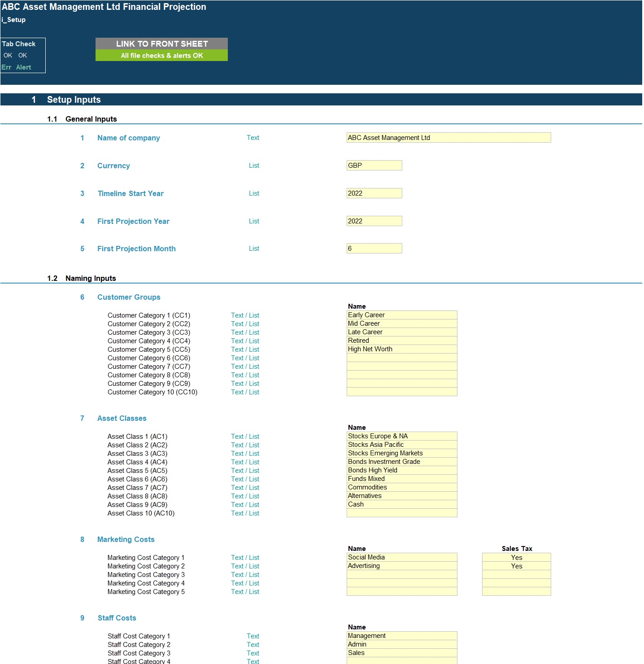The height and width of the screenshot is (664, 644).
Task: Select the 'Stocks Emerging Markets' cell
Action: tap(402, 453)
